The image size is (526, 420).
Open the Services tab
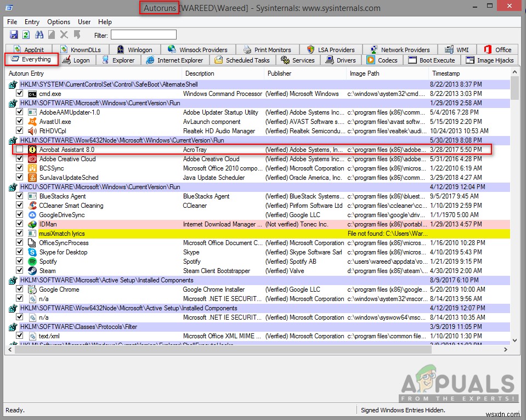[x=298, y=60]
